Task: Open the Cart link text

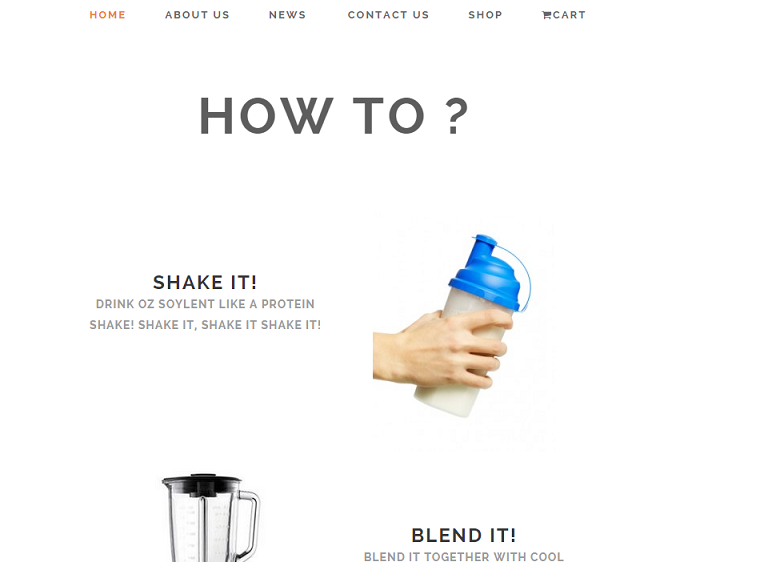Action: pyautogui.click(x=569, y=15)
